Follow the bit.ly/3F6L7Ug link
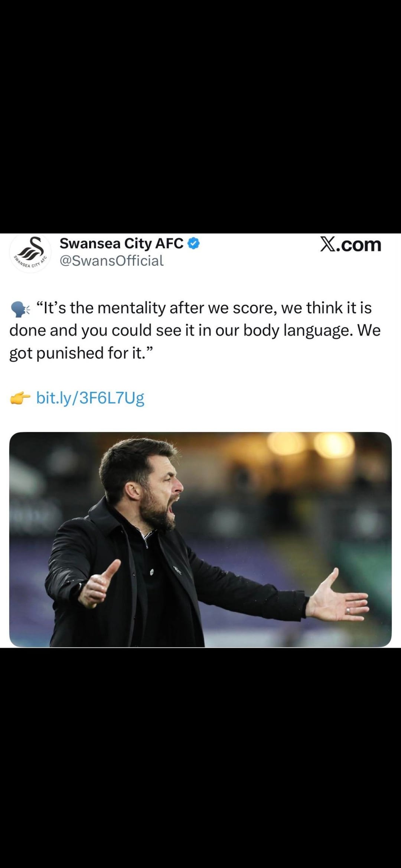Viewport: 401px width, 868px height. pyautogui.click(x=90, y=398)
